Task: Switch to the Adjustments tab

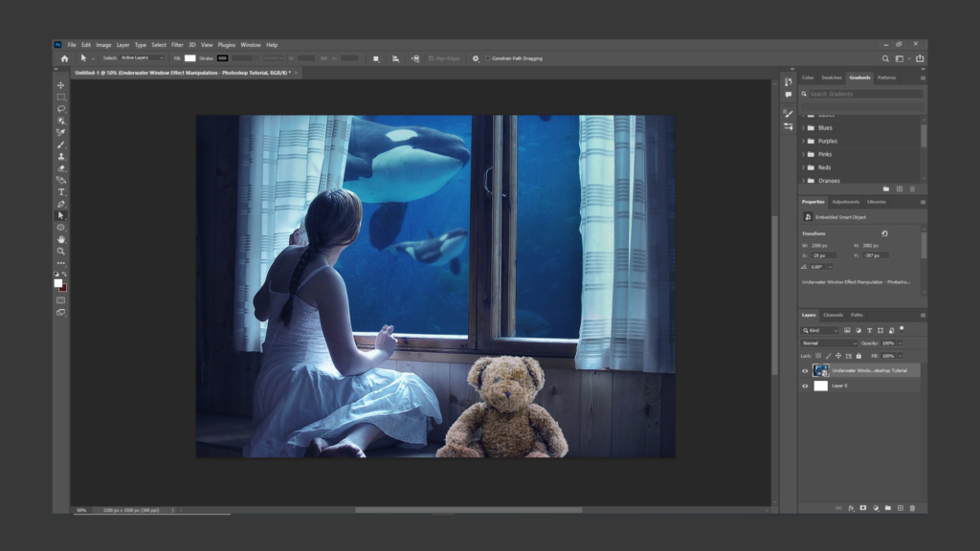Action: pyautogui.click(x=846, y=202)
